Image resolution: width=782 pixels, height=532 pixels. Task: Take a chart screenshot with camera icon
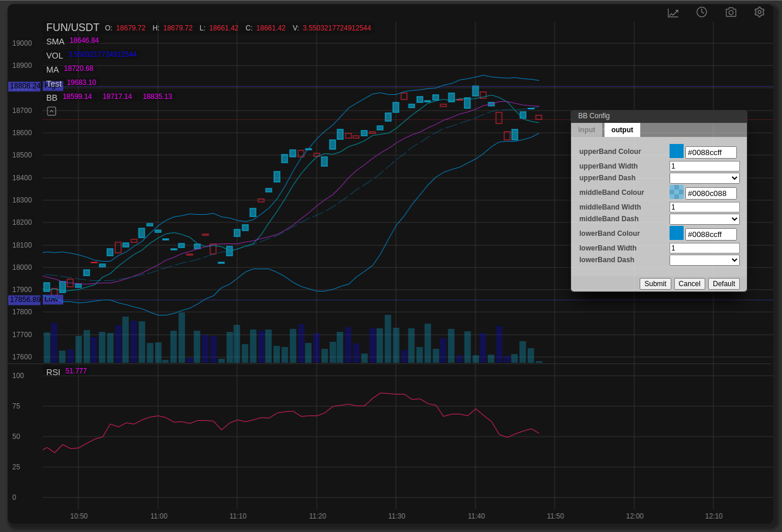coord(730,12)
